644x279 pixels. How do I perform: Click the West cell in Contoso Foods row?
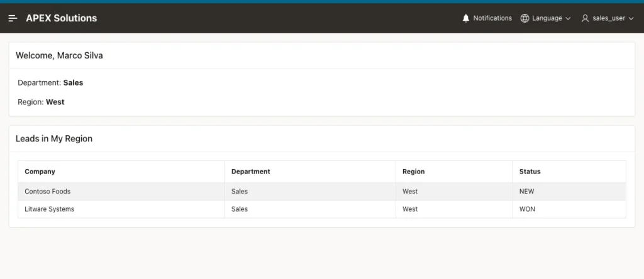[x=454, y=192]
